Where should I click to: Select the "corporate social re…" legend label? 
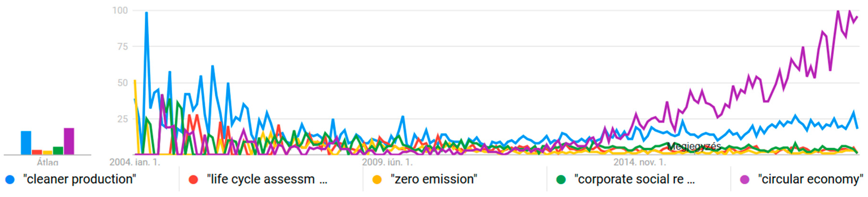(x=634, y=179)
